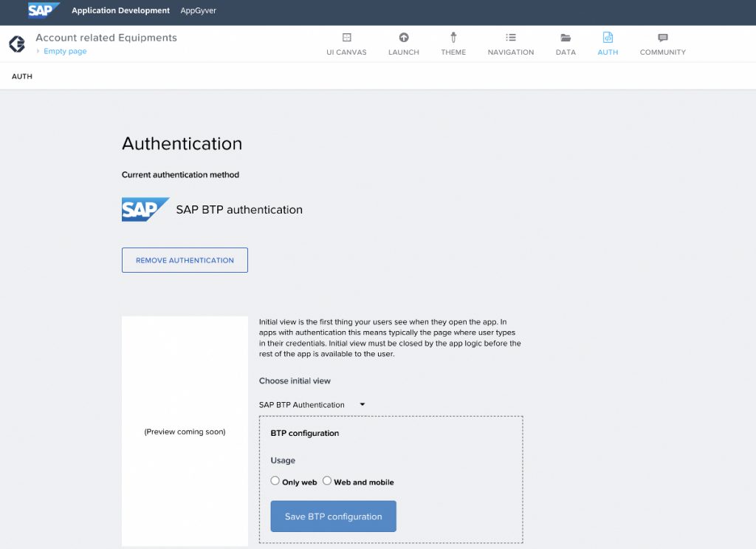Click the Usage label

(283, 461)
